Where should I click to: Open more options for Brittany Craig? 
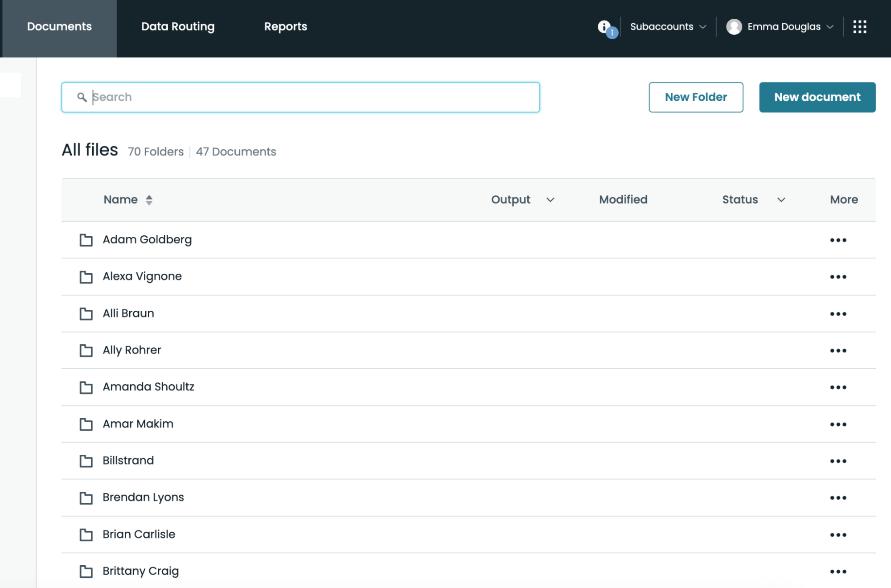point(838,572)
